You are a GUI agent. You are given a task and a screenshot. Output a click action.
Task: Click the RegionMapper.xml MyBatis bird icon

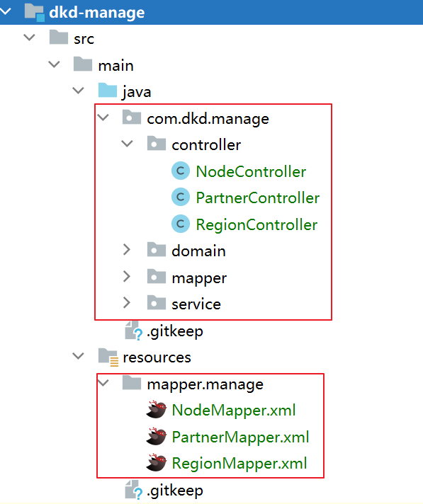(156, 463)
